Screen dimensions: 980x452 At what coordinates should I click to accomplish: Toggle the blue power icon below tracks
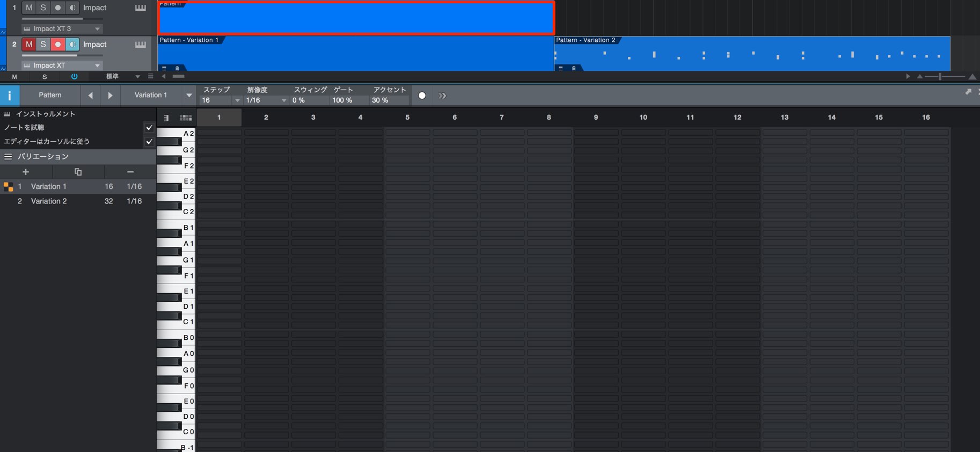74,77
